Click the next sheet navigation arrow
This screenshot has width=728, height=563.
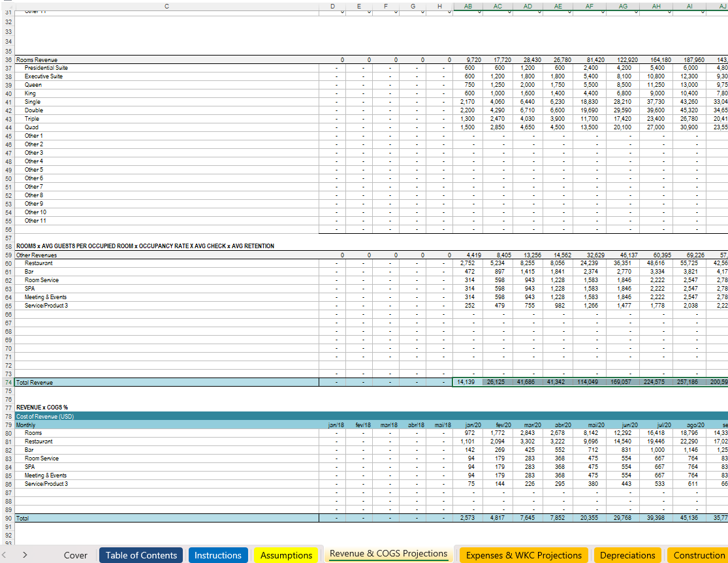click(x=24, y=555)
